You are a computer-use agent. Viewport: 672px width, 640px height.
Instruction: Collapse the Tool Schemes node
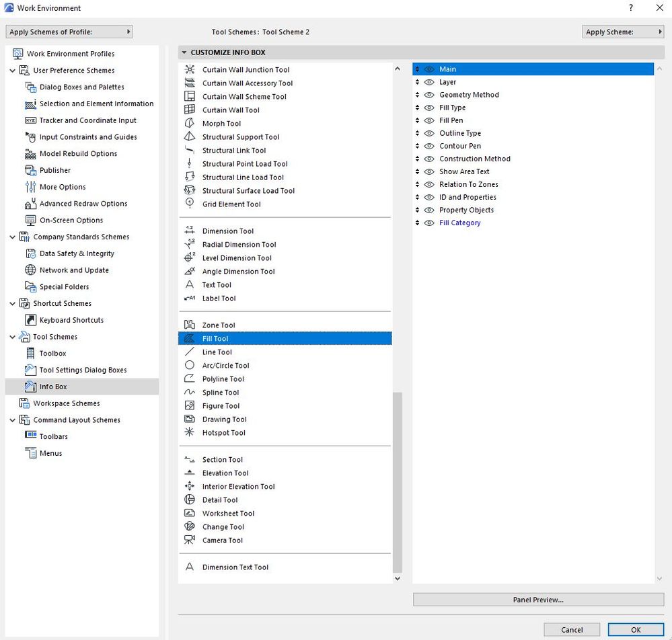12,337
